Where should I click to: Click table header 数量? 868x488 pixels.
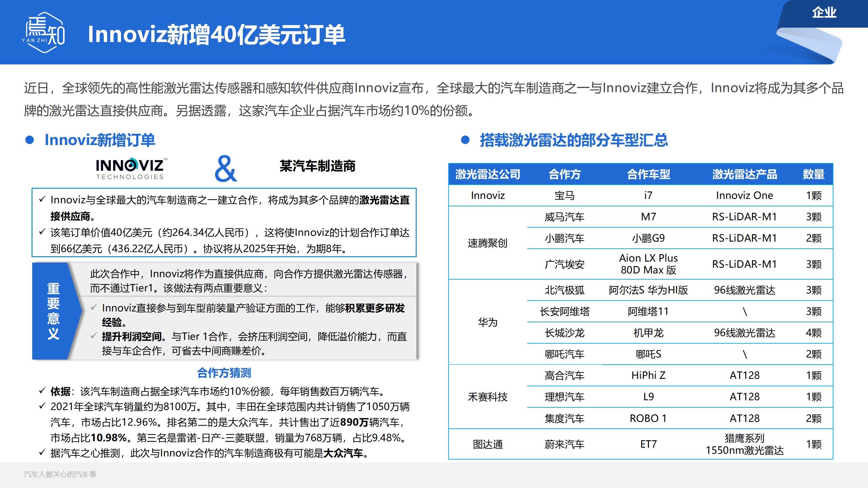813,174
